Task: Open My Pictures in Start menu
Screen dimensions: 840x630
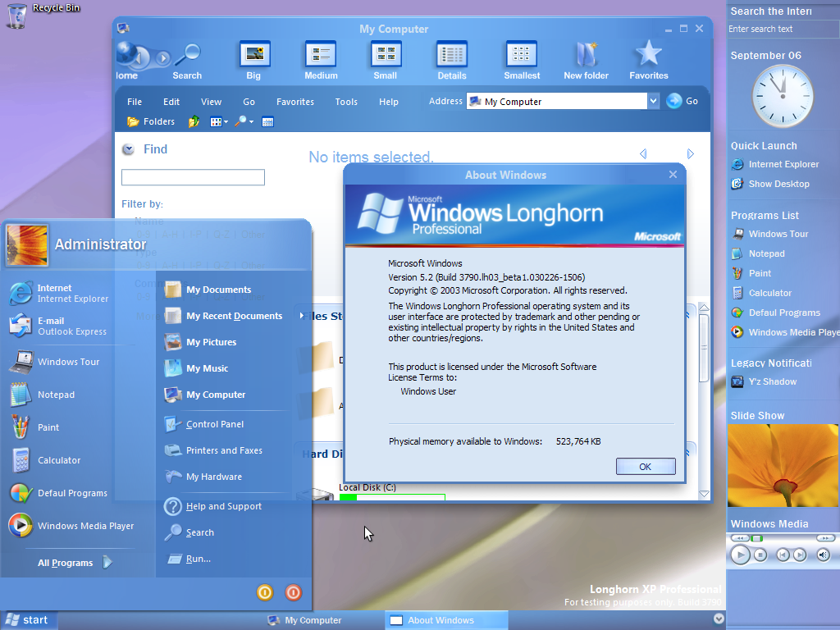Action: tap(200, 342)
